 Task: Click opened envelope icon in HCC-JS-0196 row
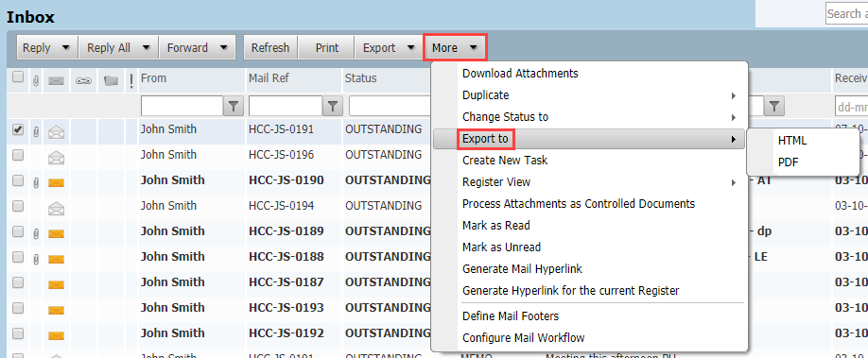coord(56,158)
